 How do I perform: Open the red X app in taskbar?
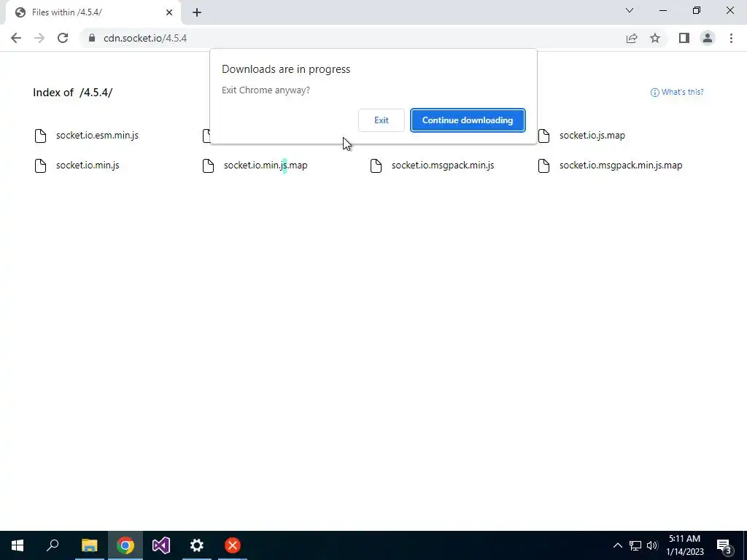click(233, 545)
